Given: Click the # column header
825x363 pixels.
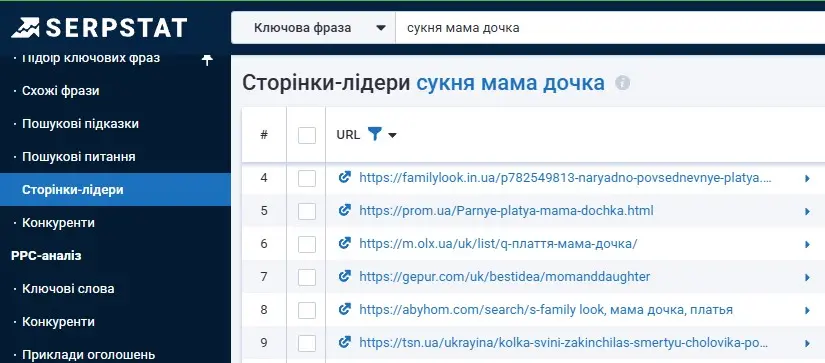Looking at the screenshot, I should coord(264,135).
